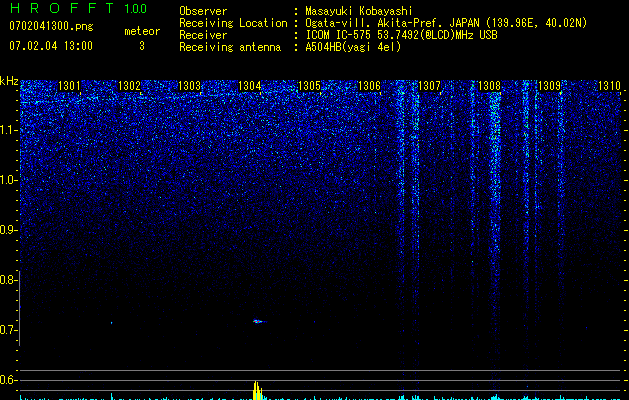Select the filename 0702041300.png

pyautogui.click(x=51, y=26)
